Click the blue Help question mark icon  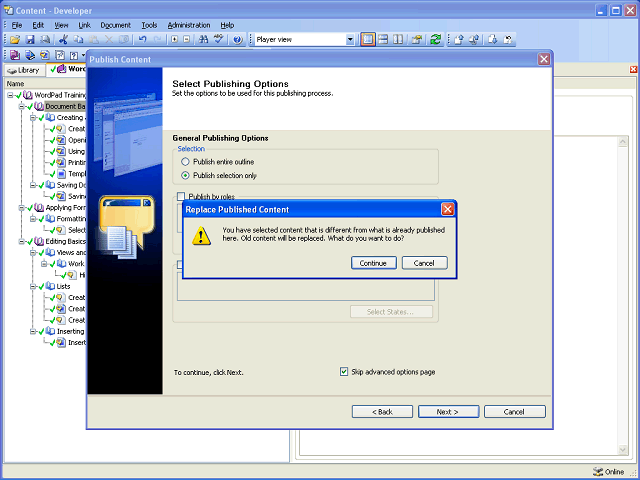pos(238,40)
